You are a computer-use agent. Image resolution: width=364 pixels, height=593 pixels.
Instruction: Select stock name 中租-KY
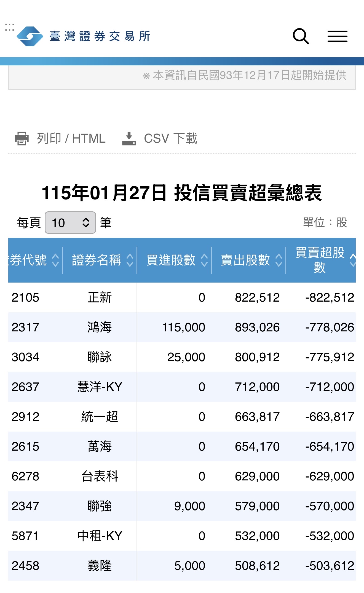pos(100,536)
